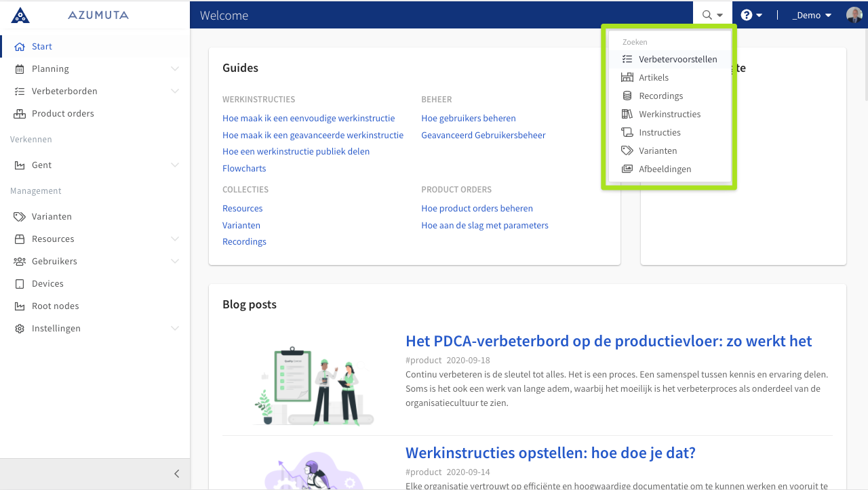Viewport: 868px width, 490px height.
Task: Select Recordings in the search menu
Action: point(670,96)
